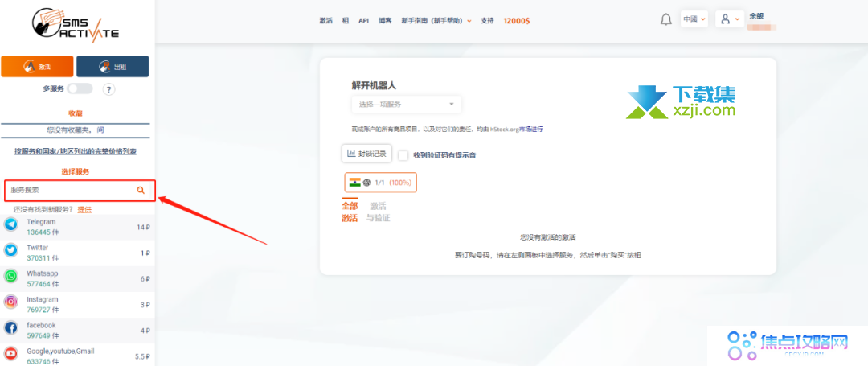Screen dimensions: 868x366
Task: Select the facebook service row
Action: [77, 331]
